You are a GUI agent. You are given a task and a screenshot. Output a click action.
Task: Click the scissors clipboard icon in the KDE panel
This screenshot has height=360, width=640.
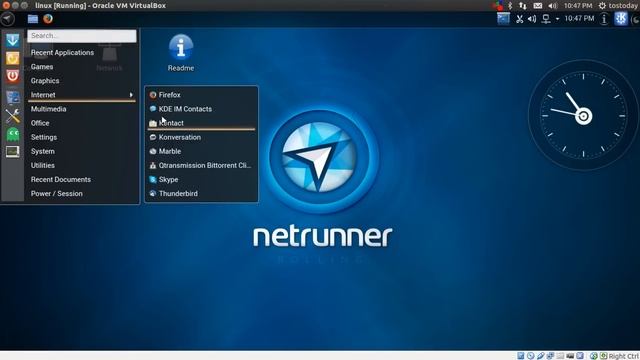pos(519,19)
